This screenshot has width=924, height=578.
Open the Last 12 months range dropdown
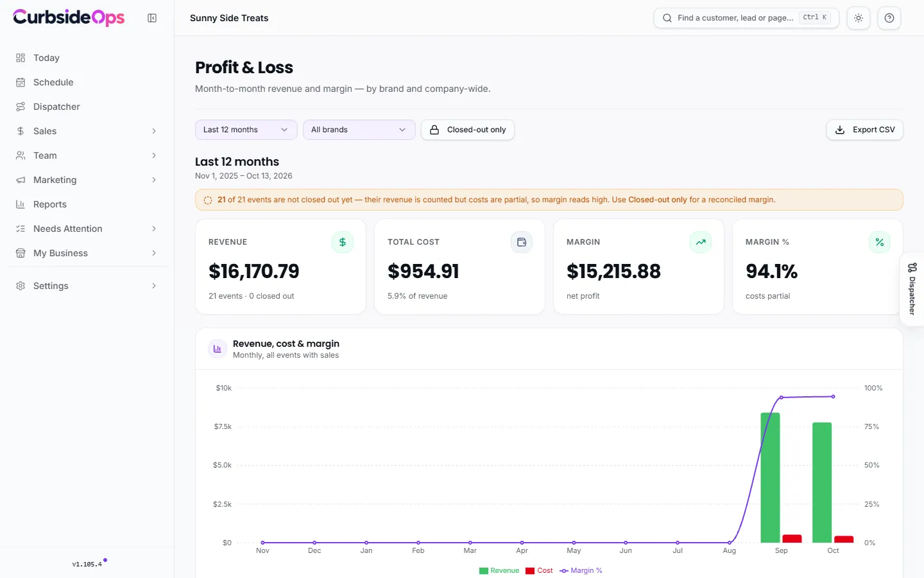tap(246, 130)
